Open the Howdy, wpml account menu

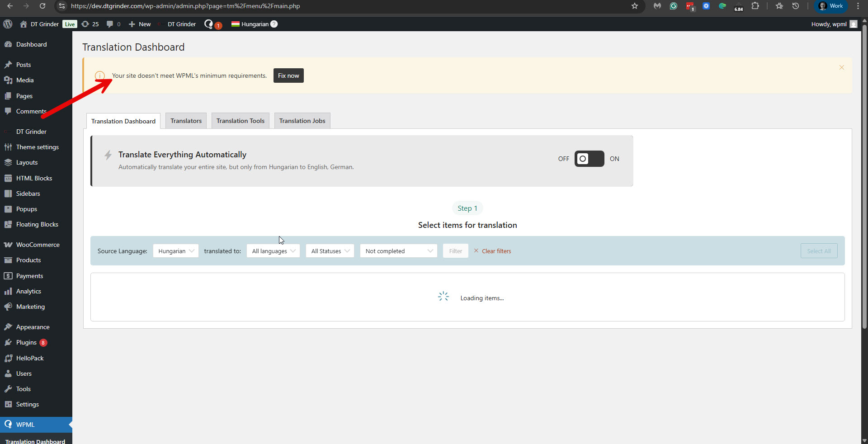834,24
